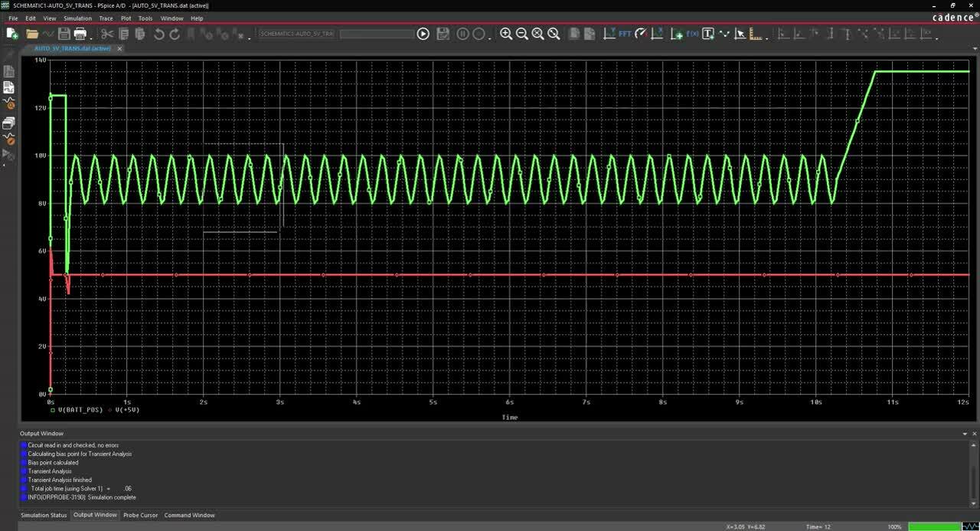Select the Zoom In toolbar icon
The height and width of the screenshot is (531, 980).
click(507, 34)
